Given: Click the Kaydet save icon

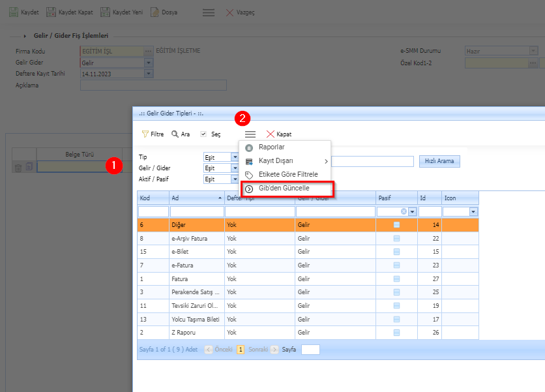Looking at the screenshot, I should [x=14, y=12].
